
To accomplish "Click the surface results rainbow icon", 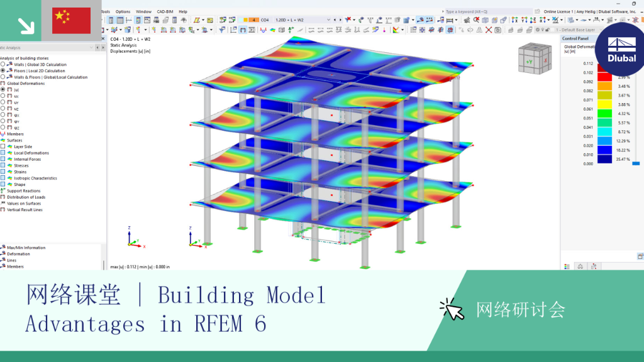I will (x=273, y=30).
